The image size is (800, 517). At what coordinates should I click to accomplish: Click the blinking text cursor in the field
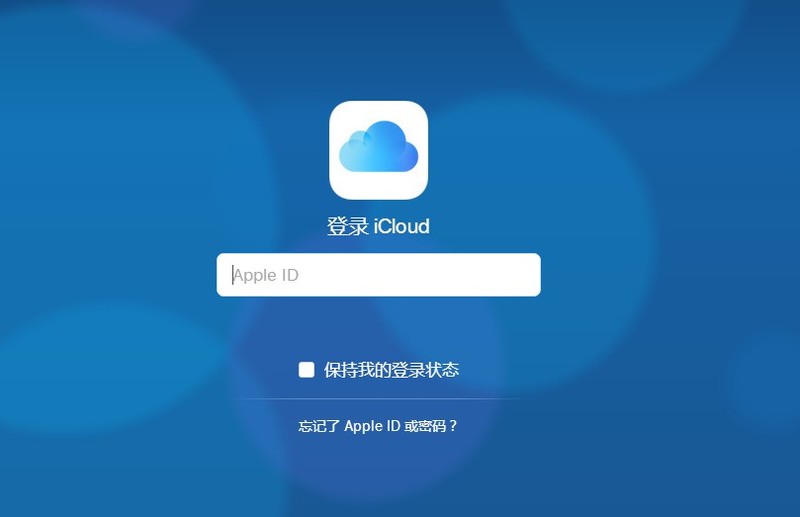pos(233,275)
